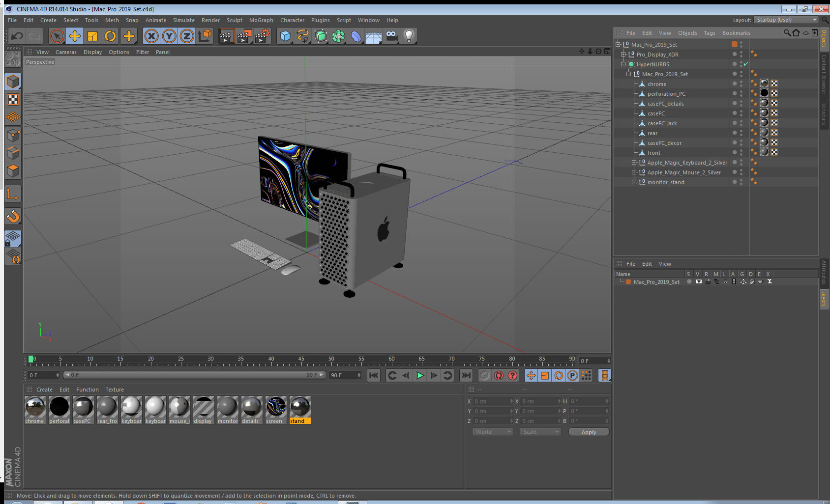Open the Layout dropdown Startup (User)
Screen dimensions: 830x504
click(786, 20)
